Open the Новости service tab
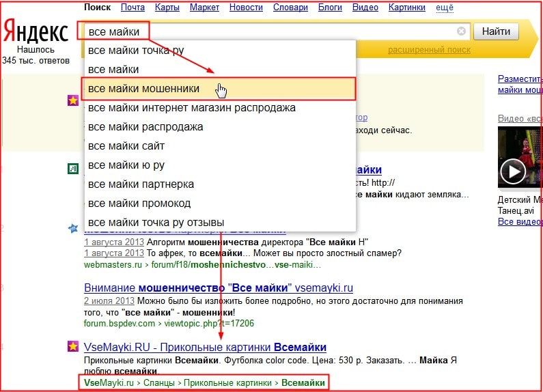 246,8
